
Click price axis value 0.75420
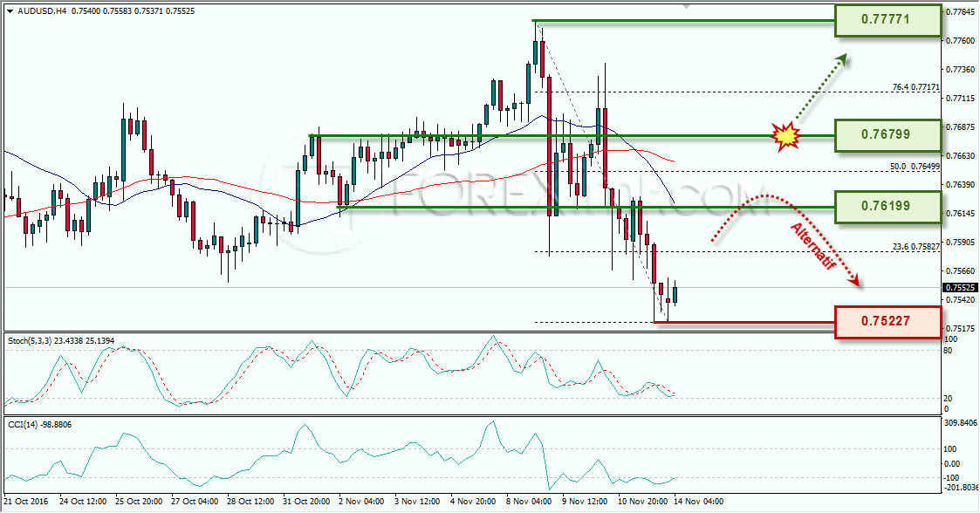961,300
